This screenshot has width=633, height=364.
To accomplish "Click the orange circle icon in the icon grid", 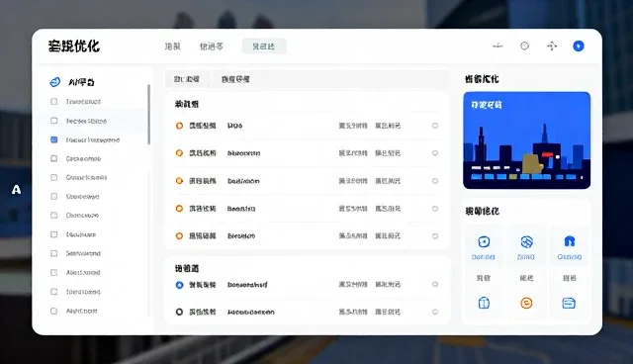I will pos(526,303).
